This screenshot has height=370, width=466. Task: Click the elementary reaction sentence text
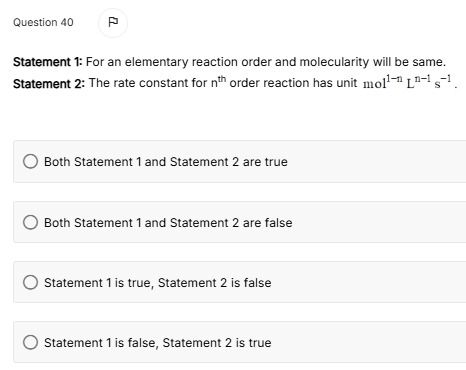click(x=266, y=62)
